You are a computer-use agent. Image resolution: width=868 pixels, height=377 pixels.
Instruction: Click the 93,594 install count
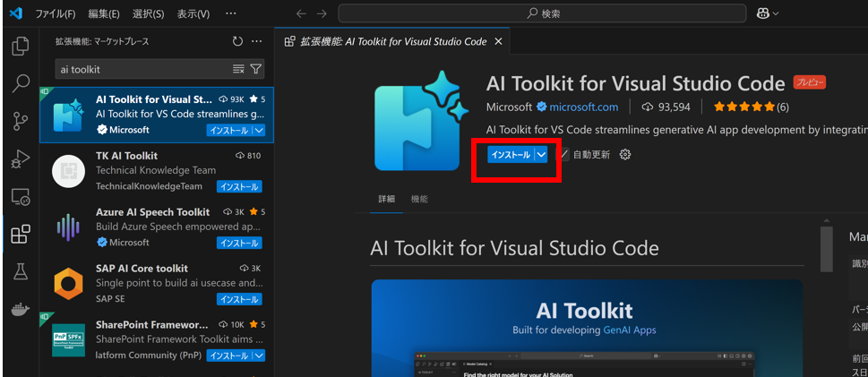pyautogui.click(x=666, y=107)
